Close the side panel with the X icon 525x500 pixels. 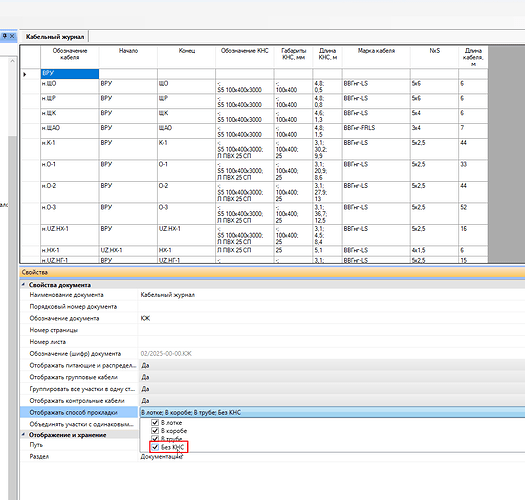(x=12, y=36)
